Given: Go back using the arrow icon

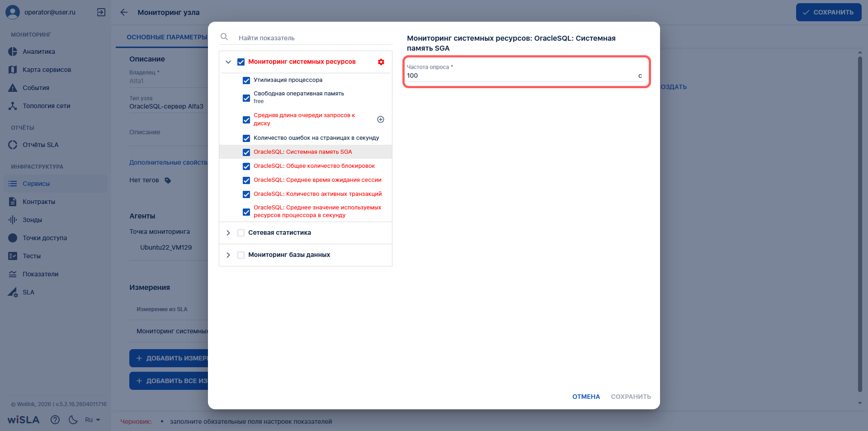Looking at the screenshot, I should click(x=124, y=12).
